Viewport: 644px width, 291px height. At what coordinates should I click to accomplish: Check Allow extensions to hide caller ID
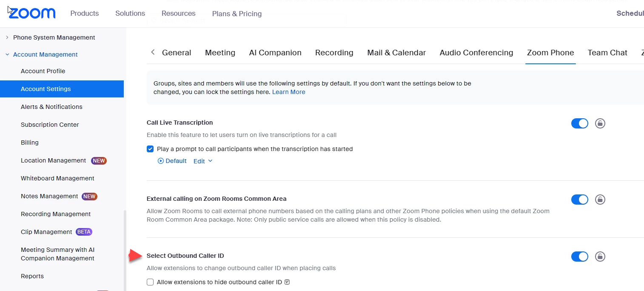tap(150, 282)
